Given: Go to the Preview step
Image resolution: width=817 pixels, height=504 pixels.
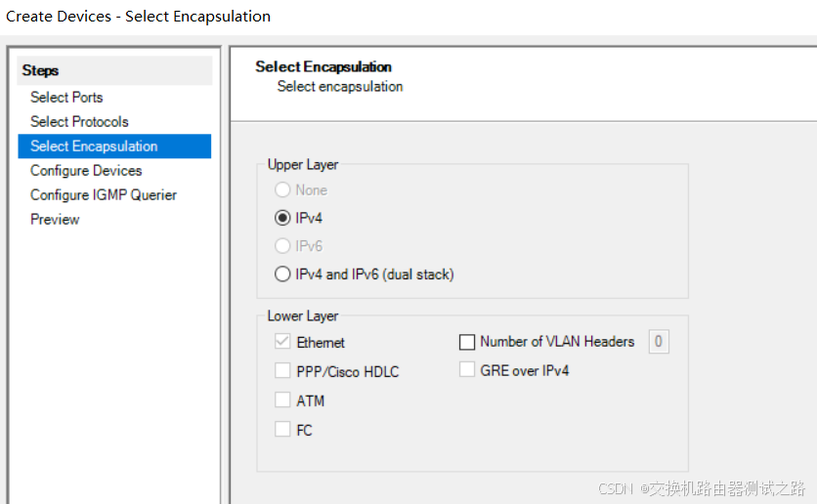Looking at the screenshot, I should pyautogui.click(x=55, y=220).
